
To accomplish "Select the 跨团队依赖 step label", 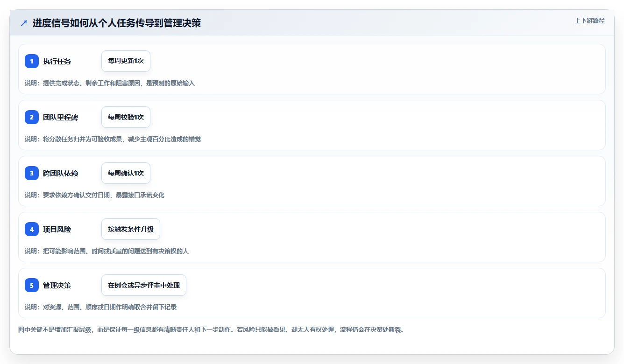I will coord(60,173).
